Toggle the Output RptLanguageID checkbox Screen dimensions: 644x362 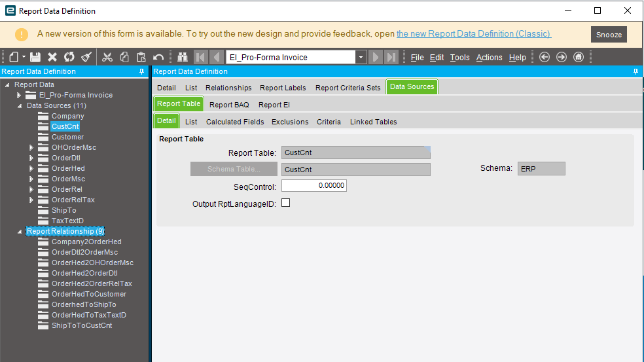click(x=286, y=203)
